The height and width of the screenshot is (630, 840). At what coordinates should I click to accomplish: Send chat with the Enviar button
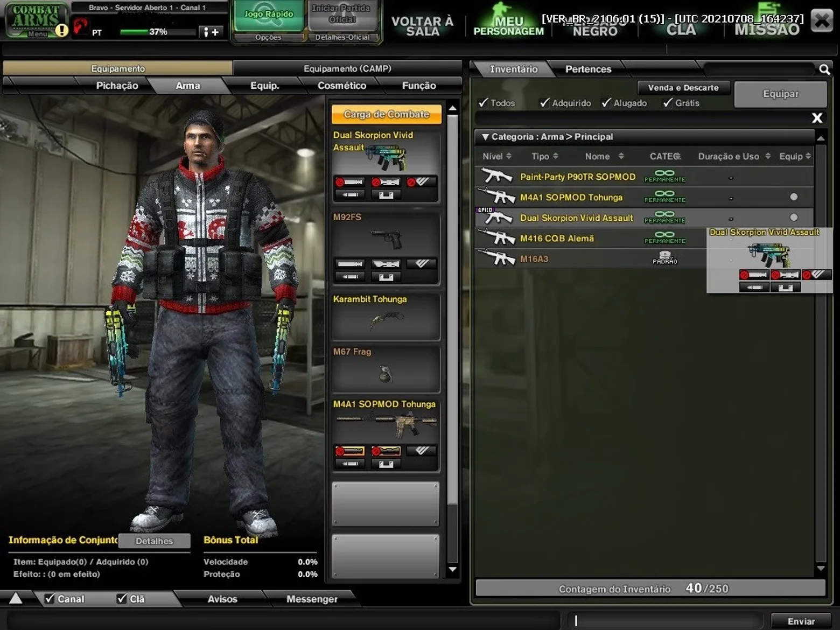(801, 621)
